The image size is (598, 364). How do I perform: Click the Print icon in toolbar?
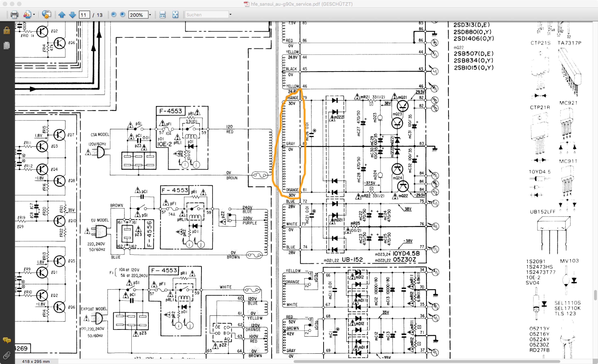coord(14,15)
